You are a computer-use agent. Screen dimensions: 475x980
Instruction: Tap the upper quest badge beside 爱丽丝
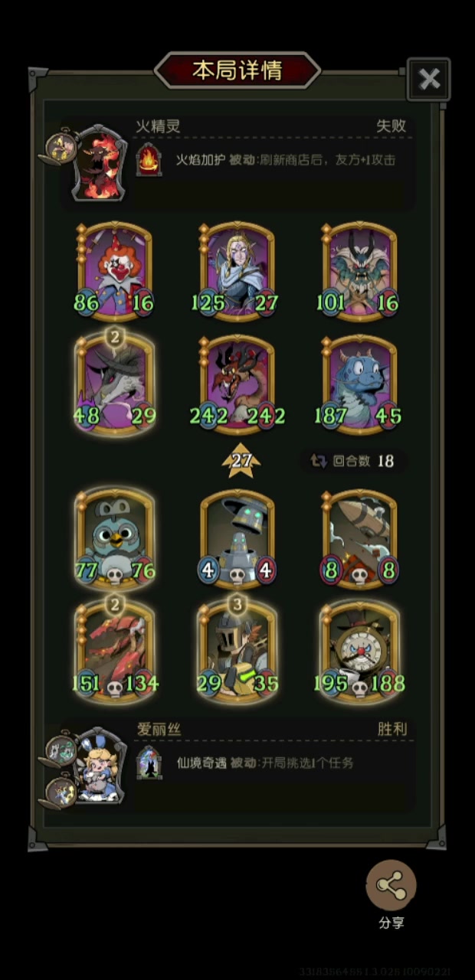coord(59,749)
